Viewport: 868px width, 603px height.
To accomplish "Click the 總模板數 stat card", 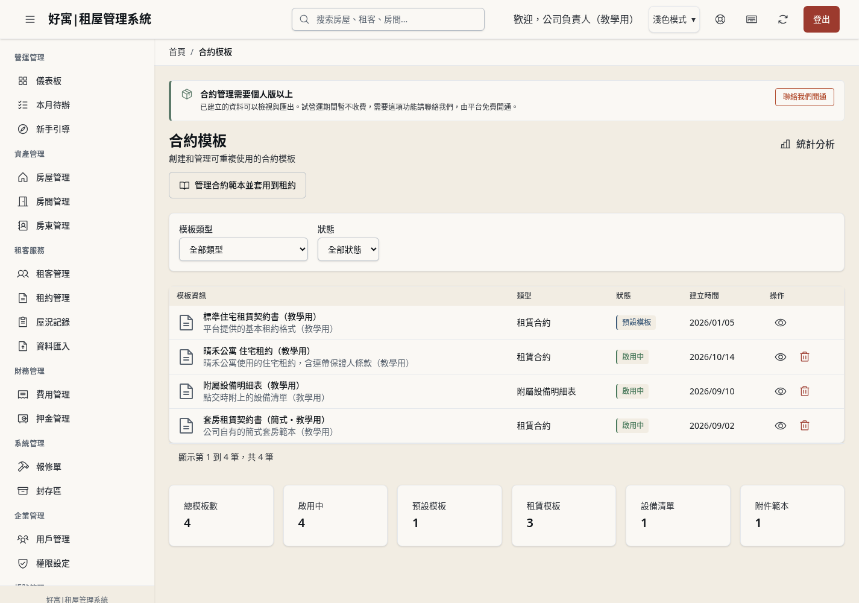I will click(221, 516).
